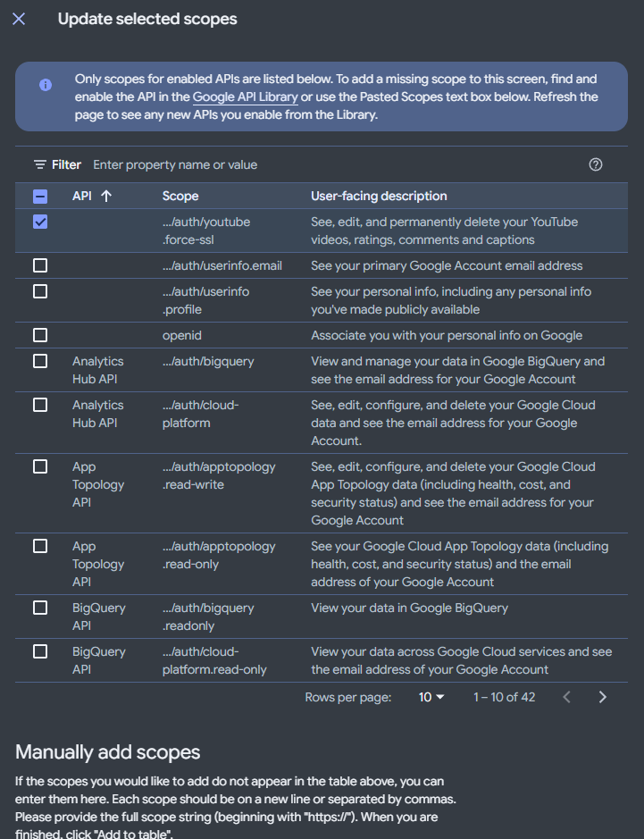The image size is (644, 839).
Task: Click the .../auth/cloud-platform.read-only scope cell
Action: pyautogui.click(x=214, y=660)
